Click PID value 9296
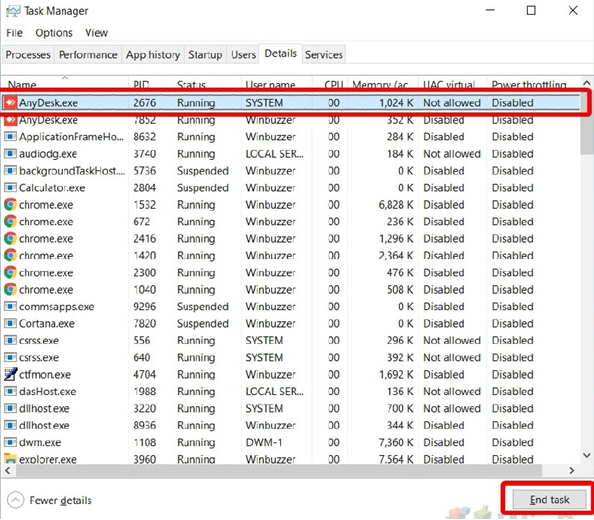Viewport: 594px width, 520px height. pyautogui.click(x=145, y=306)
